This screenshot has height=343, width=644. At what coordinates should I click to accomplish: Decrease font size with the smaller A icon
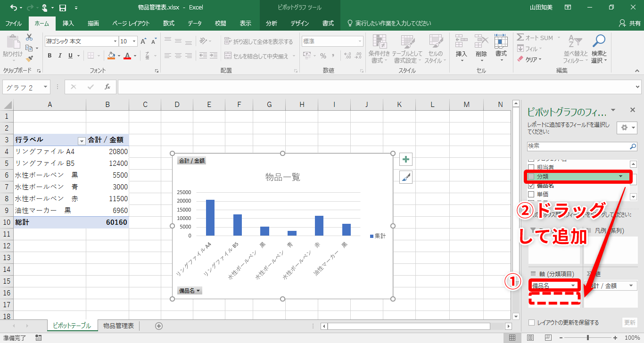click(154, 41)
